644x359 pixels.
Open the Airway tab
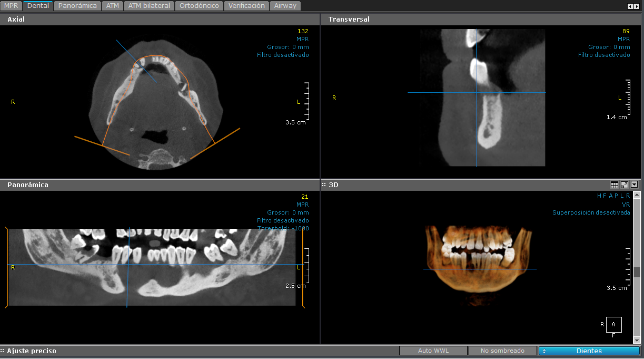(285, 6)
